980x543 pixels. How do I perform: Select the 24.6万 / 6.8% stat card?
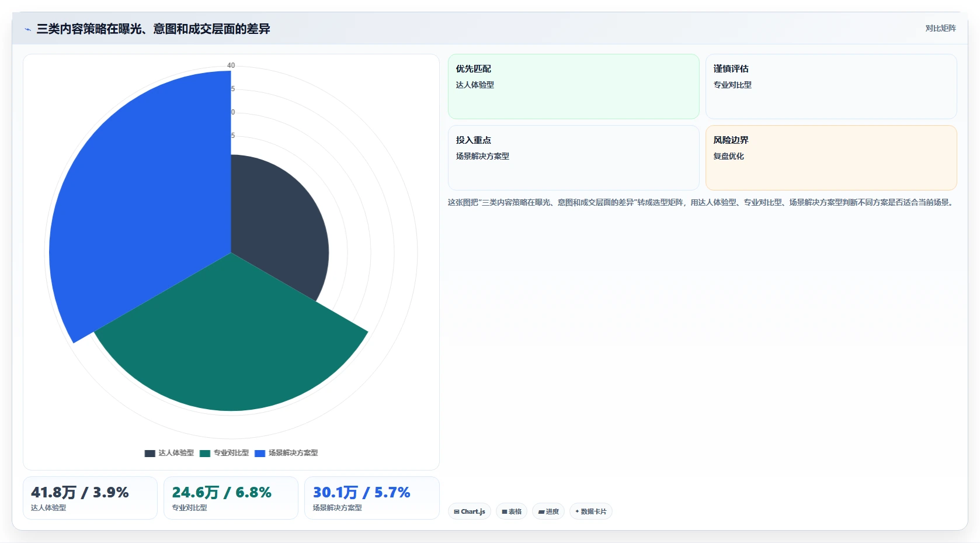point(231,498)
